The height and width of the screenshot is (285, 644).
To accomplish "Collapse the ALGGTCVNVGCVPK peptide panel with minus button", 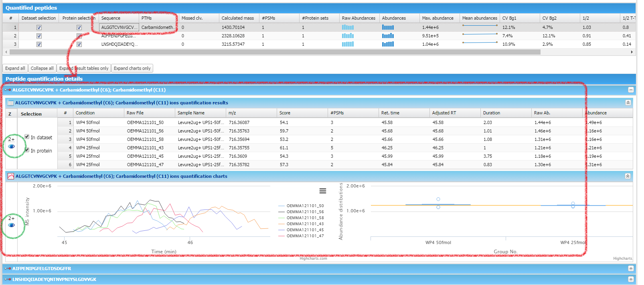I will 631,90.
